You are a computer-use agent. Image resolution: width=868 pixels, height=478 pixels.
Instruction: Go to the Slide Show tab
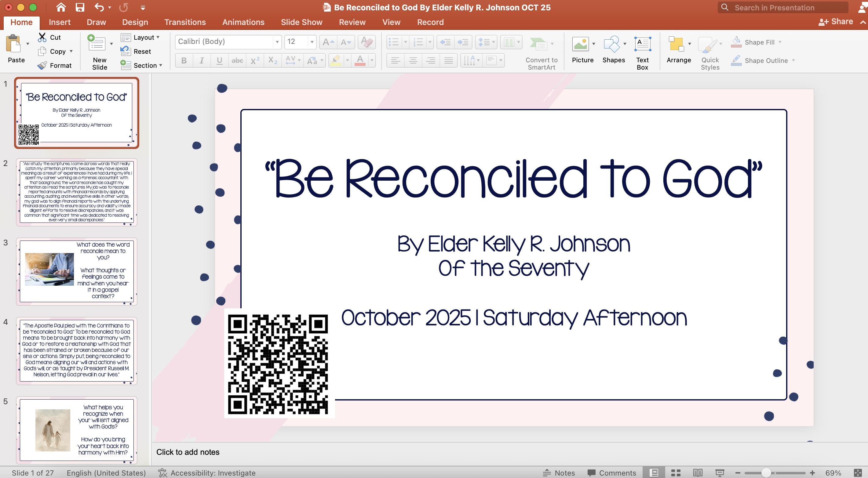[301, 22]
